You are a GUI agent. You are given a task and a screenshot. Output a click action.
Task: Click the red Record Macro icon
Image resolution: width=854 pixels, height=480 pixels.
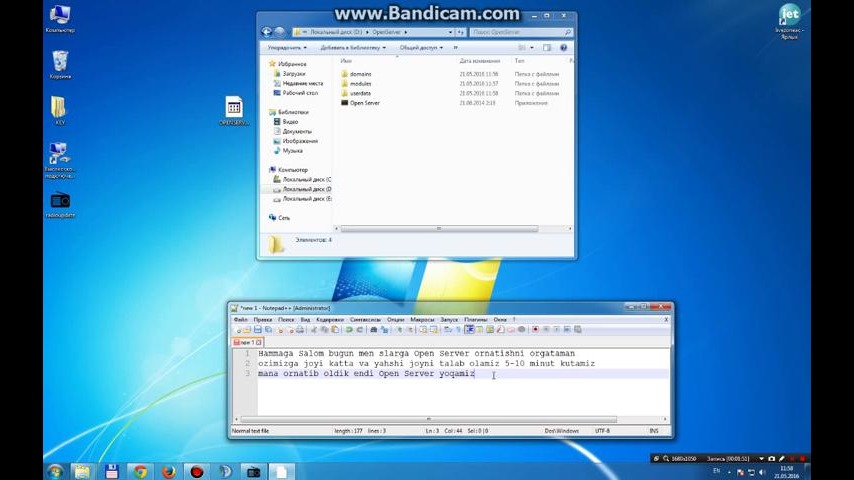tap(536, 330)
